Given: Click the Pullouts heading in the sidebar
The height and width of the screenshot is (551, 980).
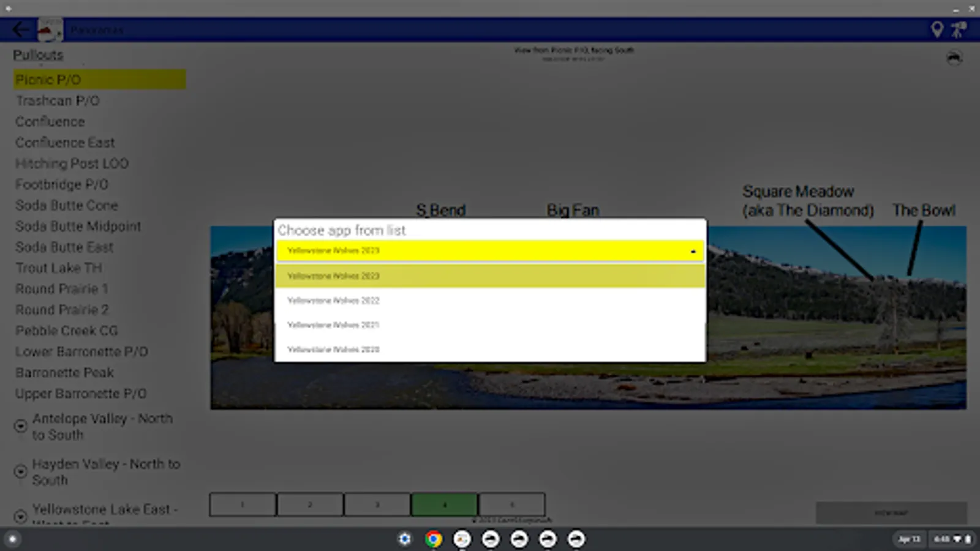Looking at the screenshot, I should pos(38,55).
